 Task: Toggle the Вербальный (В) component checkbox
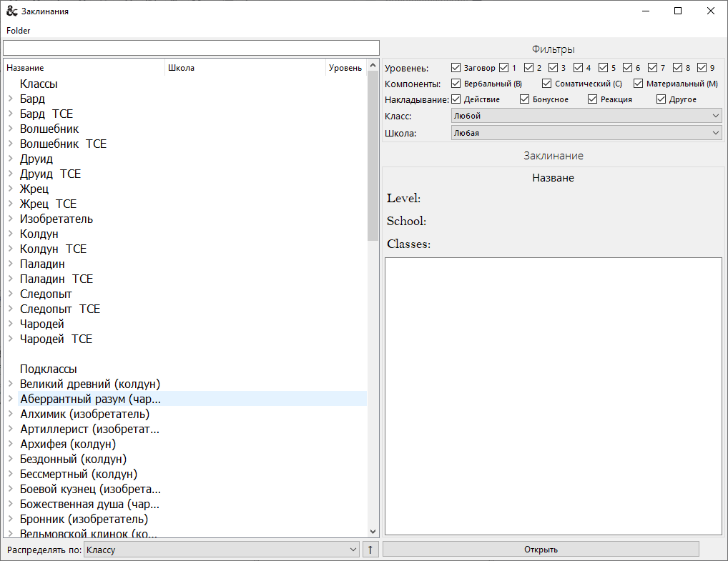[456, 84]
